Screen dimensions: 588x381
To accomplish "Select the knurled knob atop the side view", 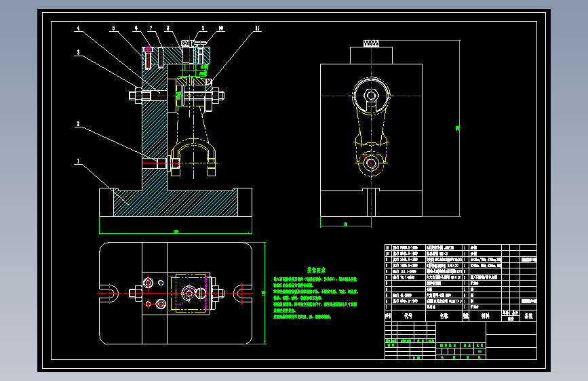I will pos(371,43).
